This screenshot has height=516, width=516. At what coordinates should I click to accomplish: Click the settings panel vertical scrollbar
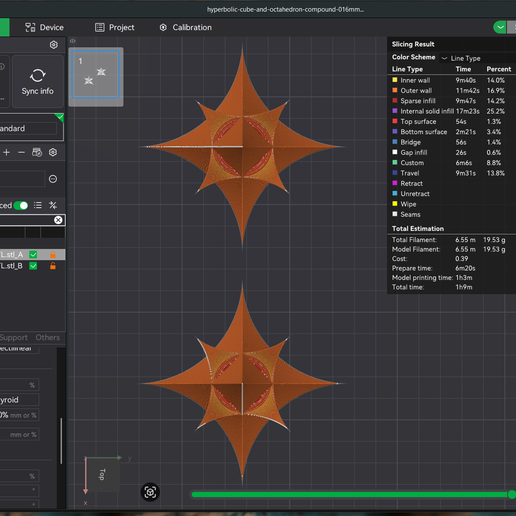point(61,441)
